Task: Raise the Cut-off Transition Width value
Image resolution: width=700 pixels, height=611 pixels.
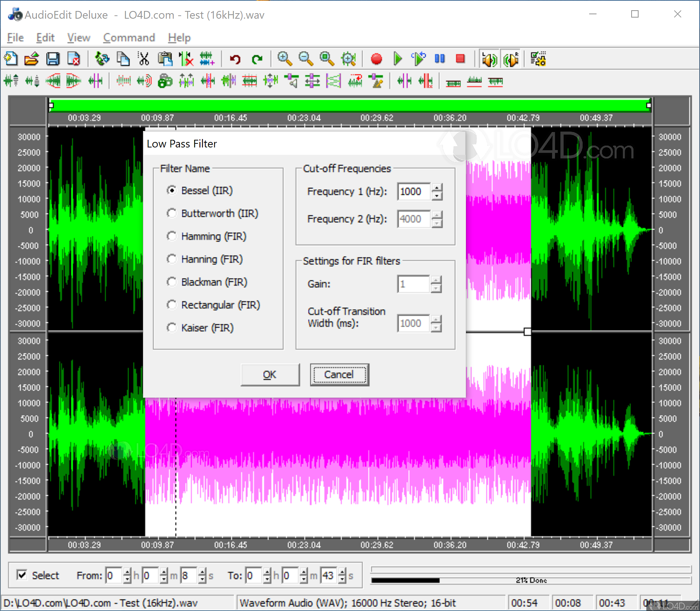Action: click(436, 320)
